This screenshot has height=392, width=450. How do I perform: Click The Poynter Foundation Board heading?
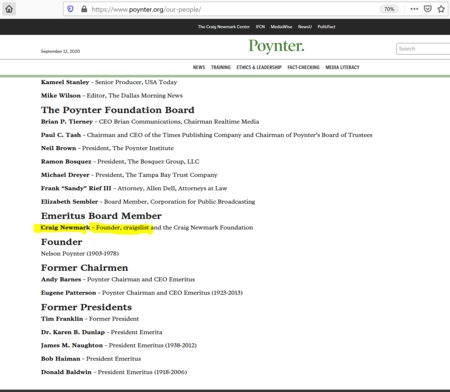[118, 110]
